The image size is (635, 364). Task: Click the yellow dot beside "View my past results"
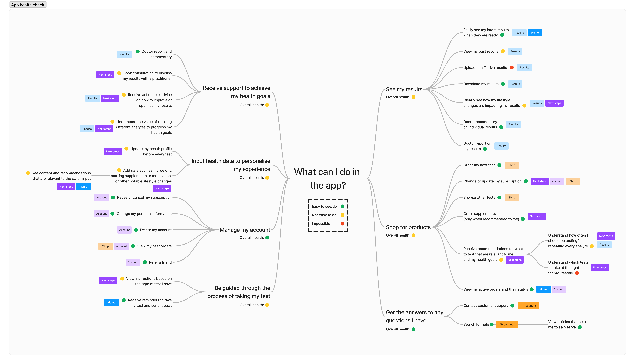[503, 51]
